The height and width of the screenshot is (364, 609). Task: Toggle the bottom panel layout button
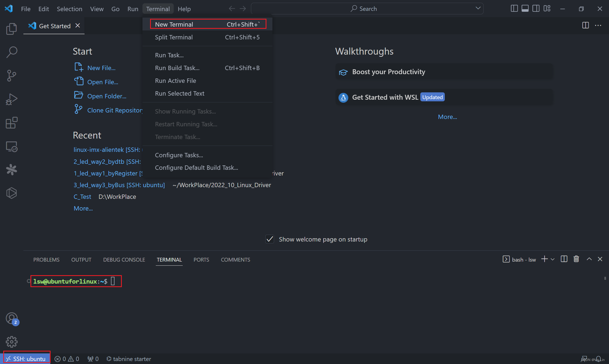click(525, 9)
